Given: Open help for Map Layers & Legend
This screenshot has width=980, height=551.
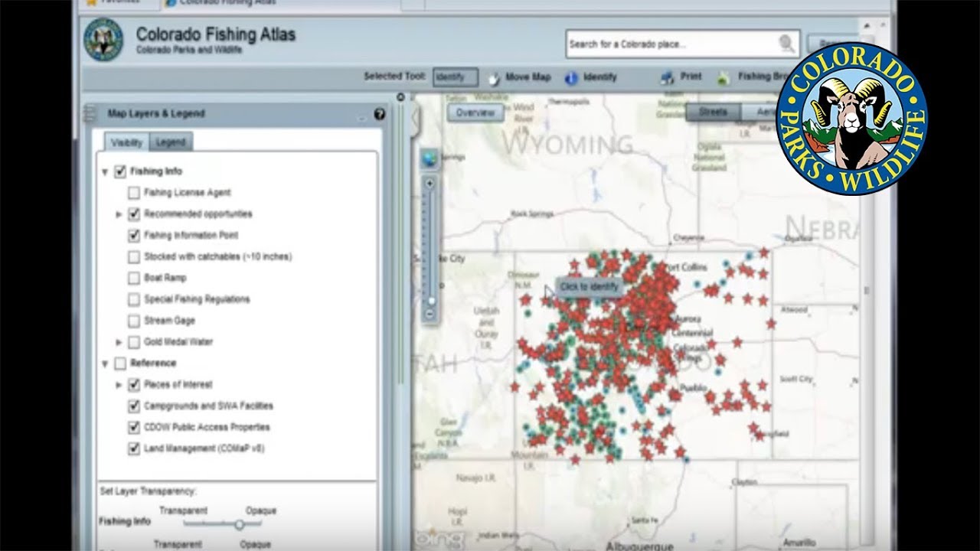Looking at the screenshot, I should (x=379, y=114).
